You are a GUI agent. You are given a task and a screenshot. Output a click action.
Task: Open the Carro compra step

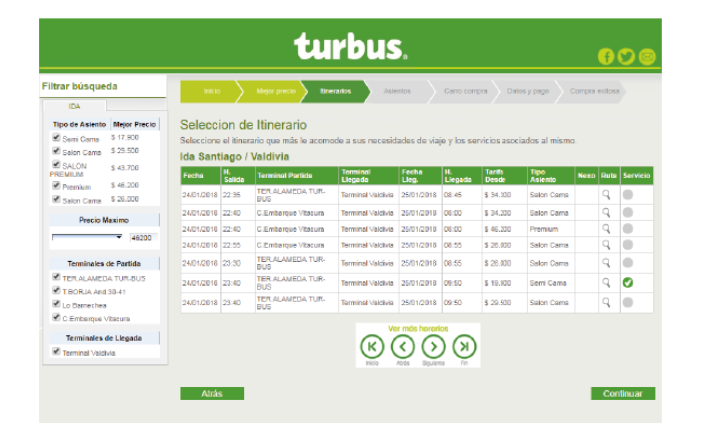click(466, 91)
